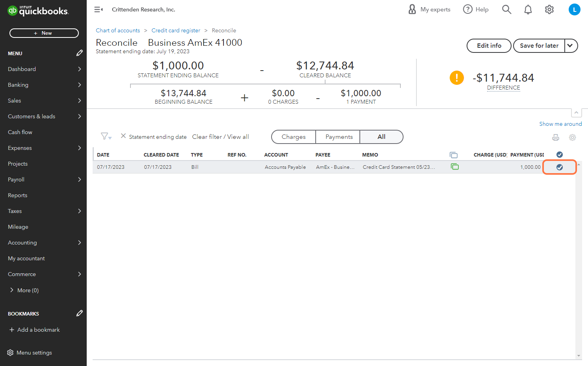Open Save for later dropdown arrow
The image size is (588, 366).
(570, 46)
